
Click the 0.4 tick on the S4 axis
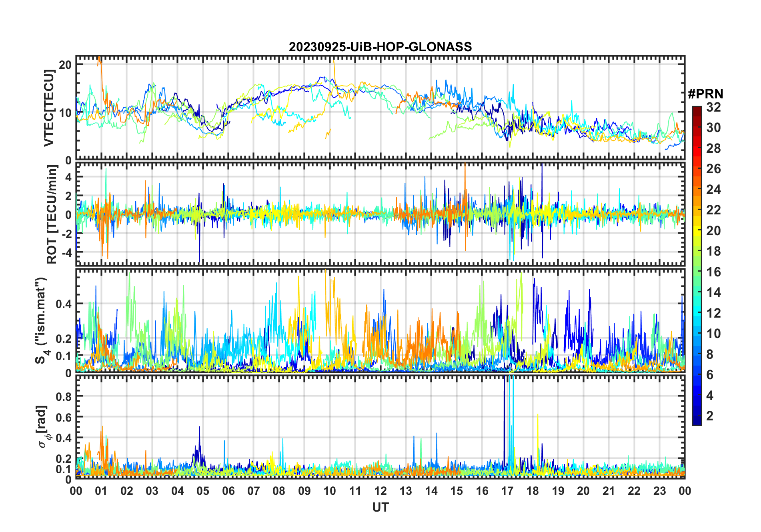[64, 304]
